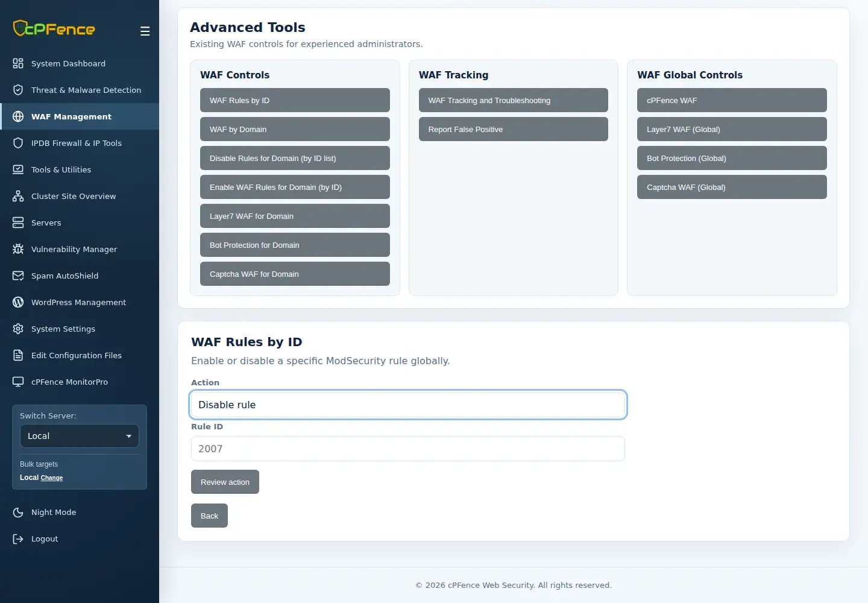Open Captcha WAF (Global)
This screenshot has height=603, width=868.
tap(732, 187)
